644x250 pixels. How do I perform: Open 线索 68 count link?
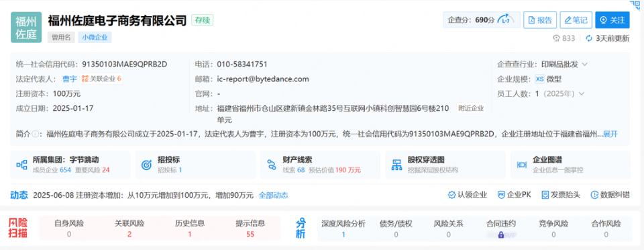tap(294, 170)
